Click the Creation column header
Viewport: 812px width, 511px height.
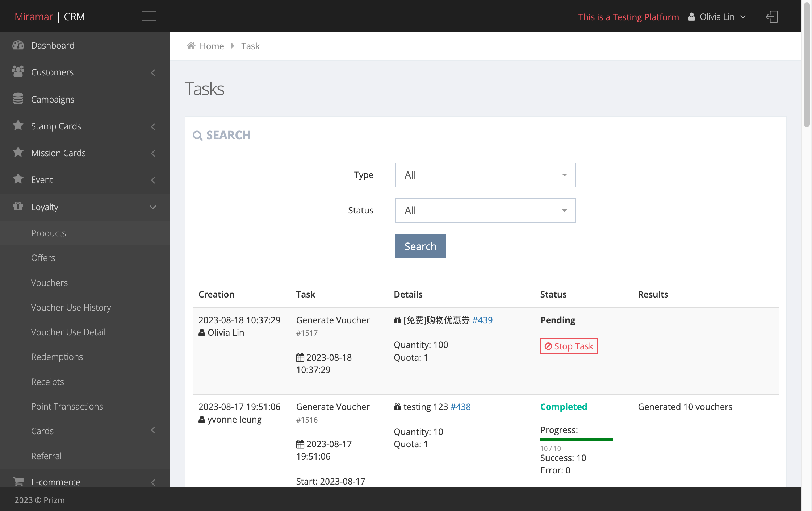click(x=216, y=294)
